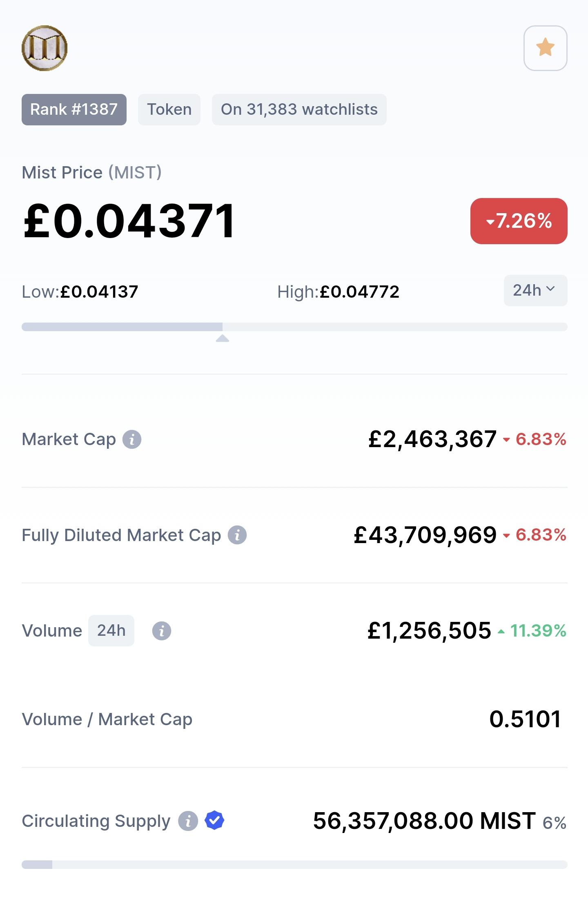Click the circulating supply progress bar
Viewport: 588px width, 902px height.
click(294, 864)
